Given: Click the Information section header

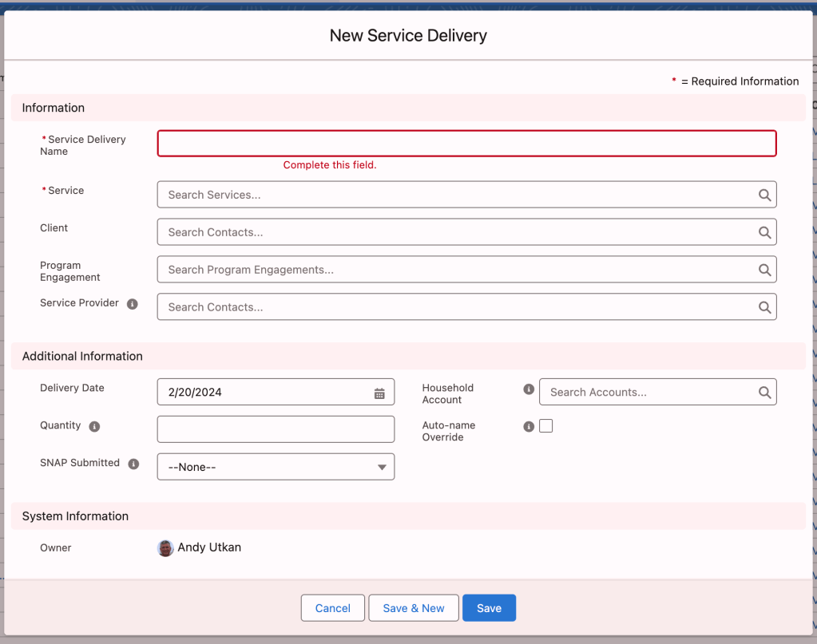Looking at the screenshot, I should click(409, 108).
